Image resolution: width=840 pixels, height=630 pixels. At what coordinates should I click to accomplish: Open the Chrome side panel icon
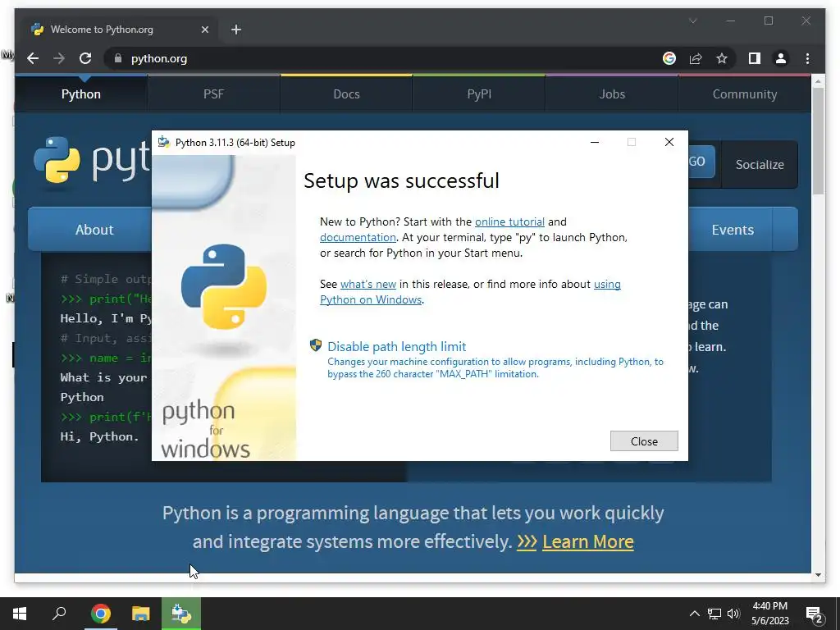click(755, 58)
